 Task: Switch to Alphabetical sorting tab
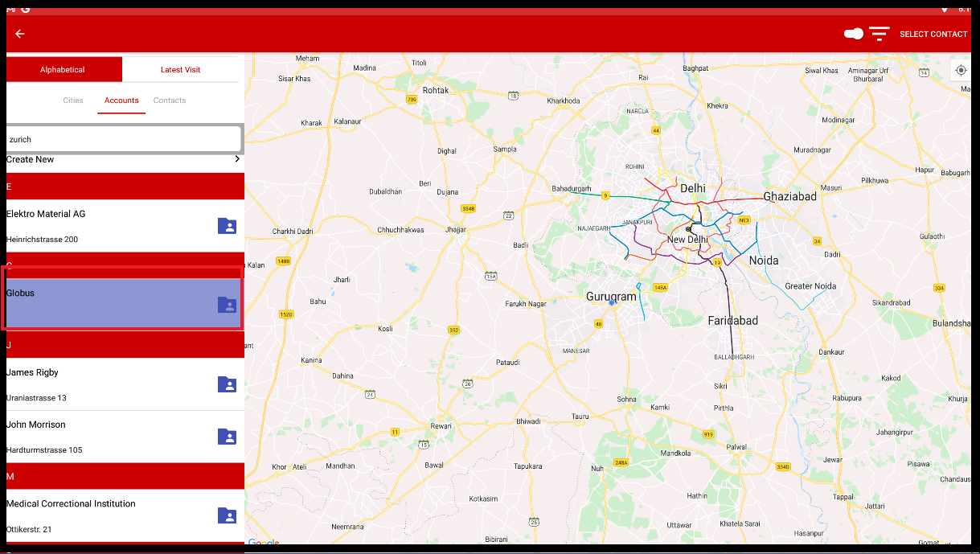[x=63, y=70]
